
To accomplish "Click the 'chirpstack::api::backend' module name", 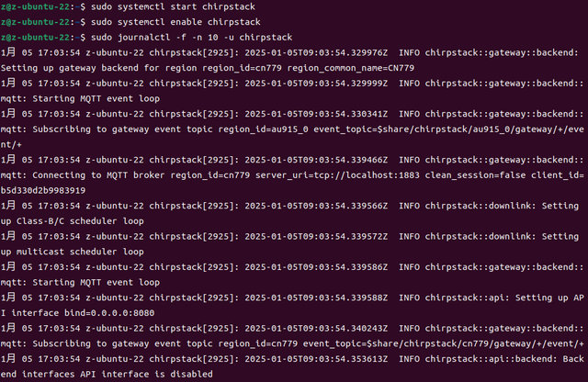I will [484, 358].
